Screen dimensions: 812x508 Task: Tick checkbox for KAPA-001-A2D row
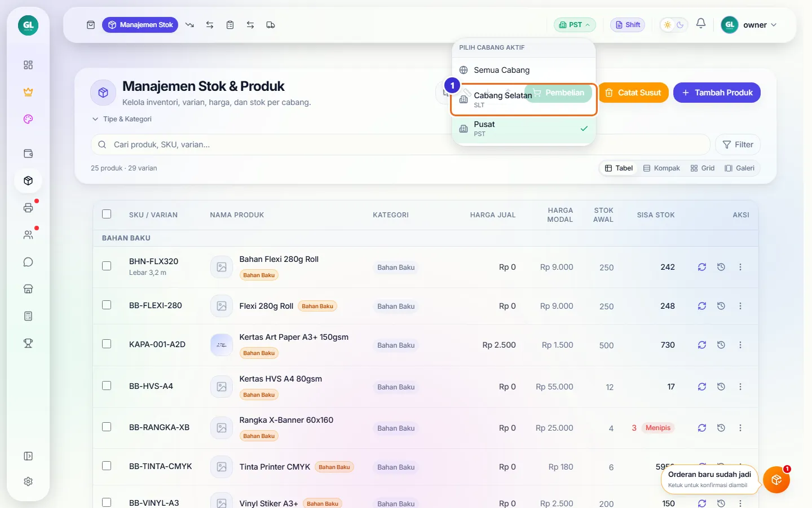(107, 344)
